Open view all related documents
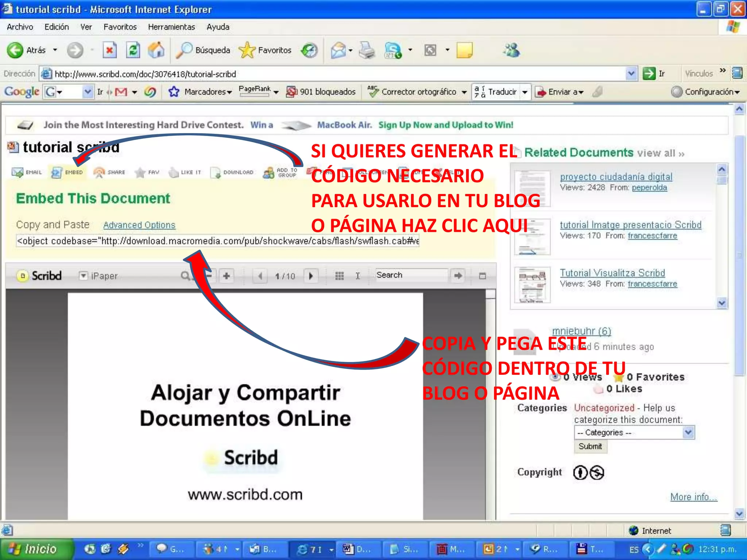The width and height of the screenshot is (747, 560). point(661,153)
